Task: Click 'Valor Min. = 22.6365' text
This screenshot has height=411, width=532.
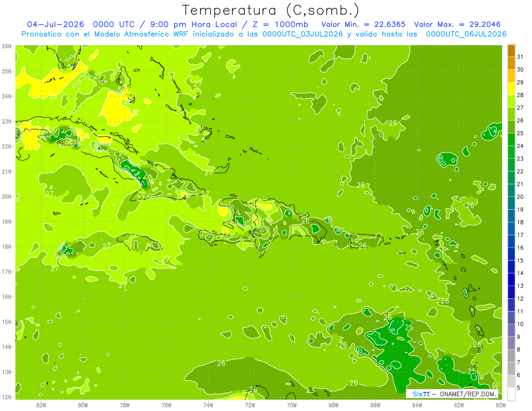Action: pyautogui.click(x=363, y=24)
